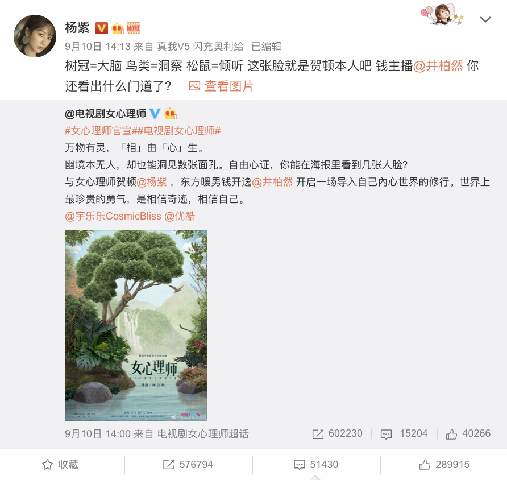Image resolution: width=507 pixels, height=480 pixels.
Task: Open mentioned user @井柏然 in 杨紫's post
Action: (438, 66)
